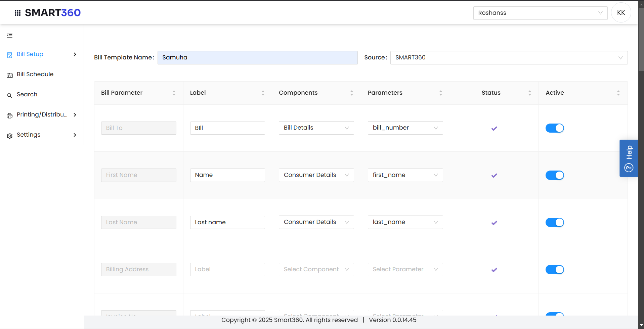
Task: Click the Label field containing BIll
Action: coord(227,128)
